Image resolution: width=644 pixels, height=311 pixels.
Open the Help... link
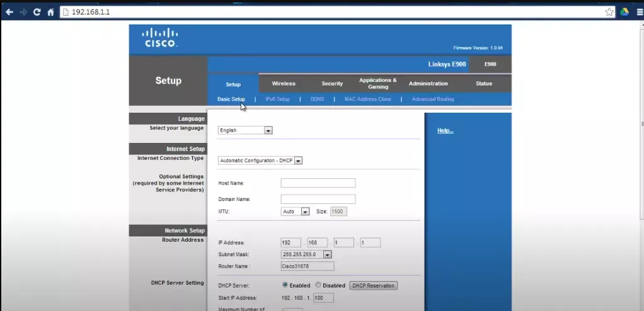click(446, 130)
